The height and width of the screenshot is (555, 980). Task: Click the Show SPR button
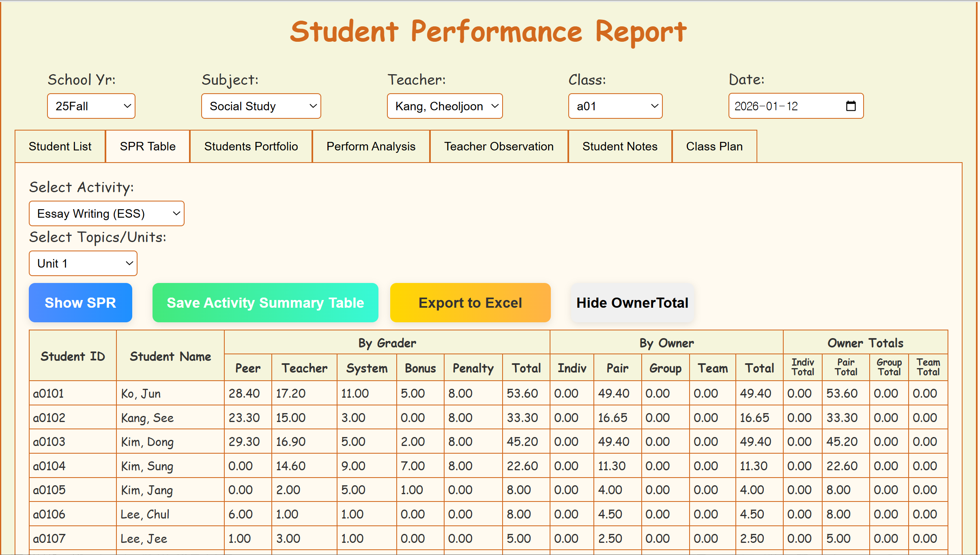(x=80, y=303)
